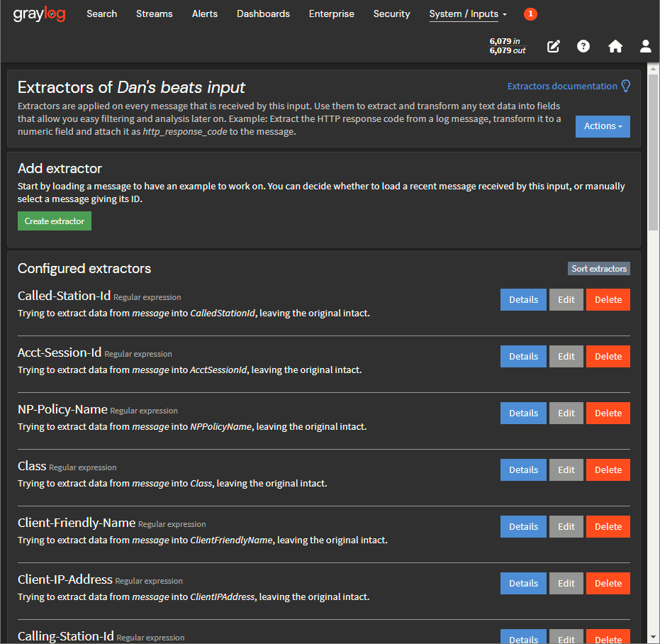Click the lightbulb documentation icon
The image size is (660, 644).
click(626, 86)
